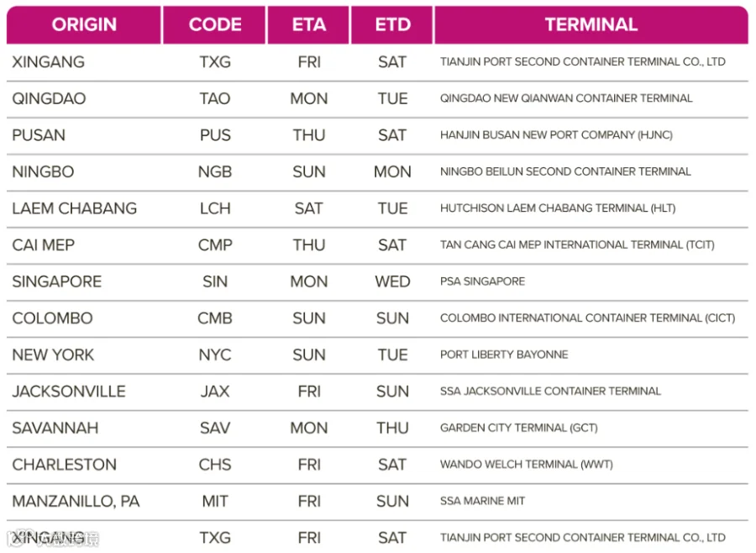Click the TERMINAL column header
Image resolution: width=756 pixels, height=553 pixels.
pos(591,24)
